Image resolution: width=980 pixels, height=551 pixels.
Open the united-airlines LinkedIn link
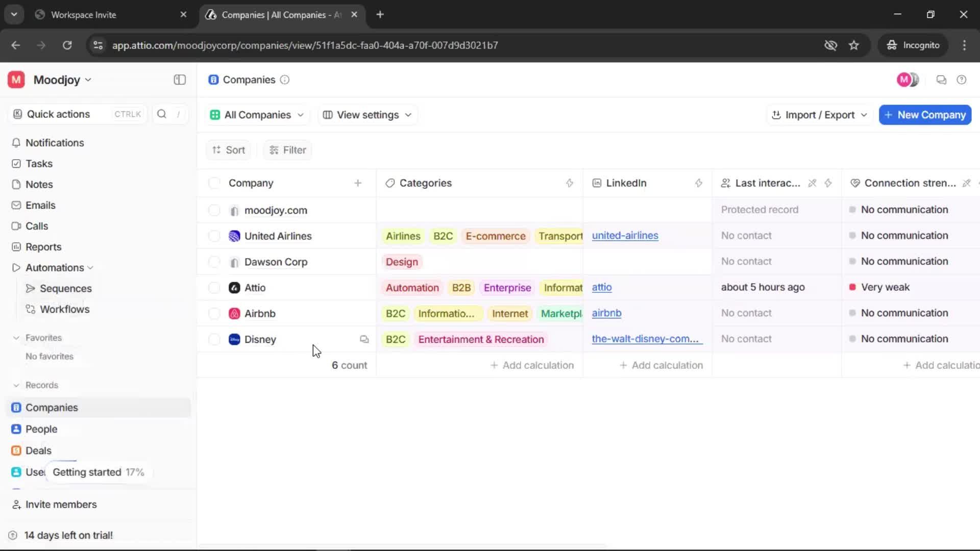tap(625, 236)
